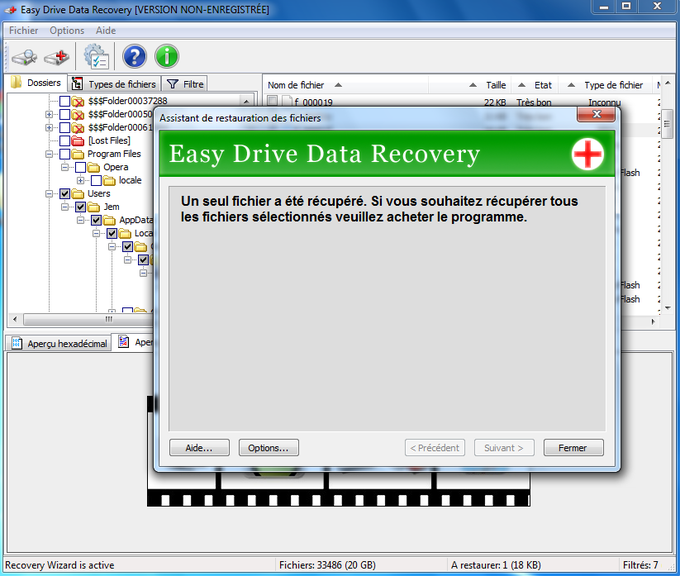
Task: Collapse the Users tree node
Action: (x=49, y=193)
